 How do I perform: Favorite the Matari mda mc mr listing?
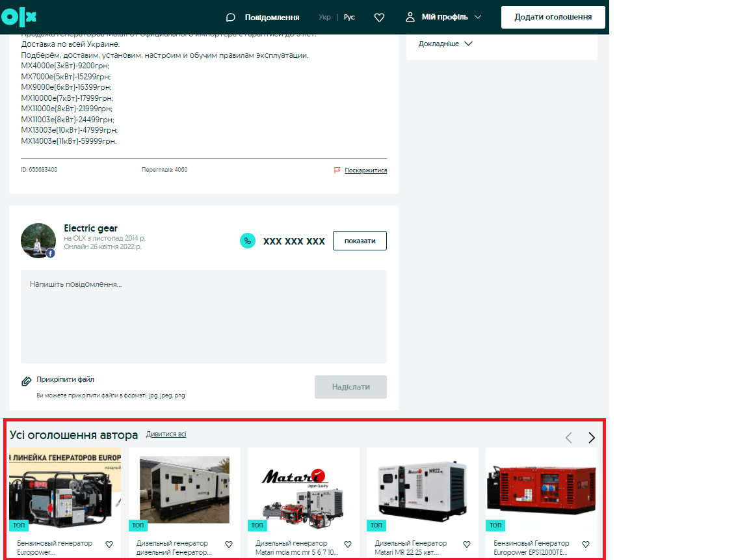coord(348,544)
